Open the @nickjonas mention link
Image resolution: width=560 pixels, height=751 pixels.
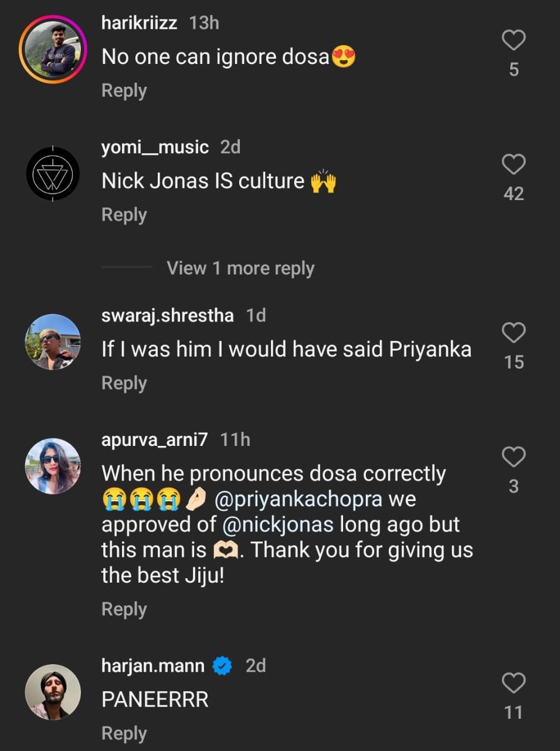coord(278,525)
